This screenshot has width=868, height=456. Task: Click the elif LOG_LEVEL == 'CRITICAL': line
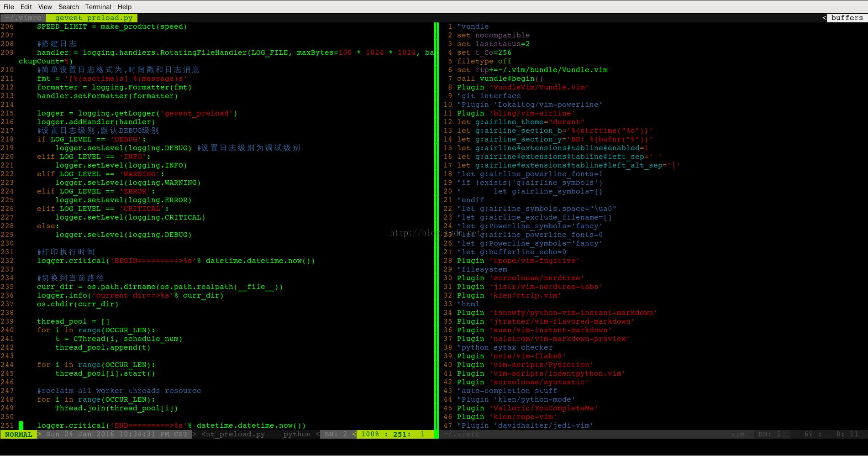pyautogui.click(x=103, y=209)
